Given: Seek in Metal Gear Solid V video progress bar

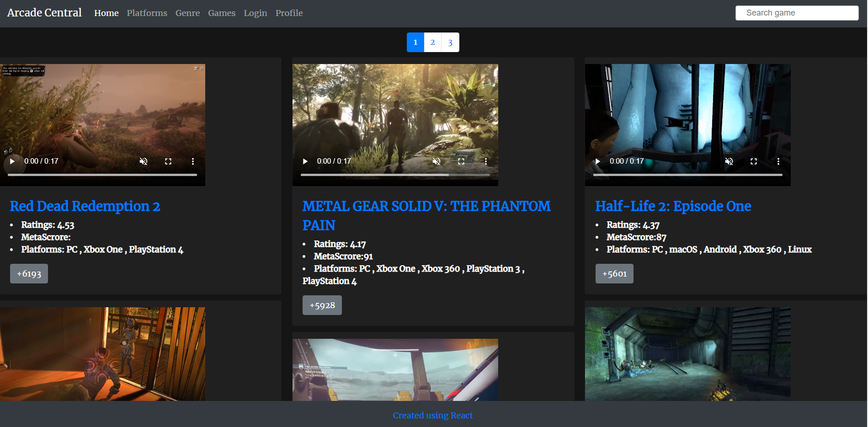Looking at the screenshot, I should [x=395, y=175].
